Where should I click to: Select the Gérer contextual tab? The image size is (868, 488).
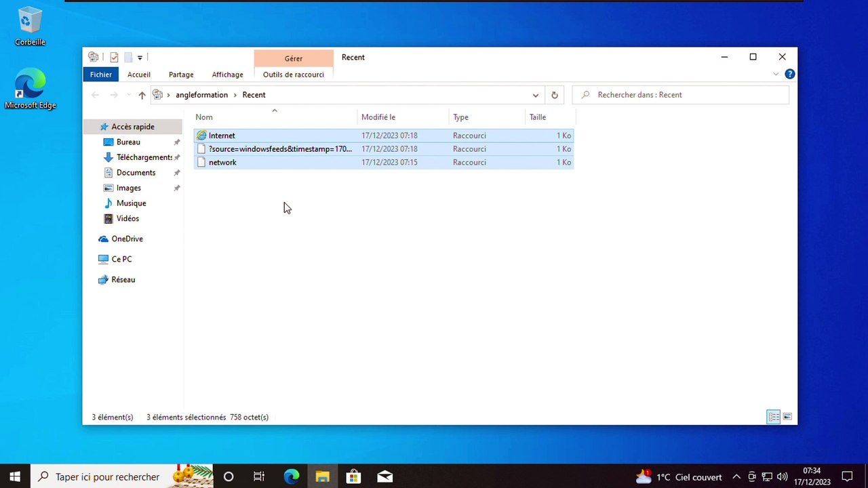294,58
